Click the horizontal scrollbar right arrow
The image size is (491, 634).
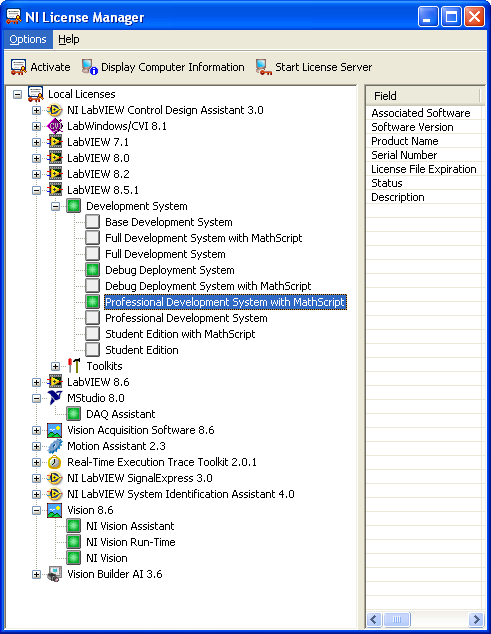pos(476,619)
